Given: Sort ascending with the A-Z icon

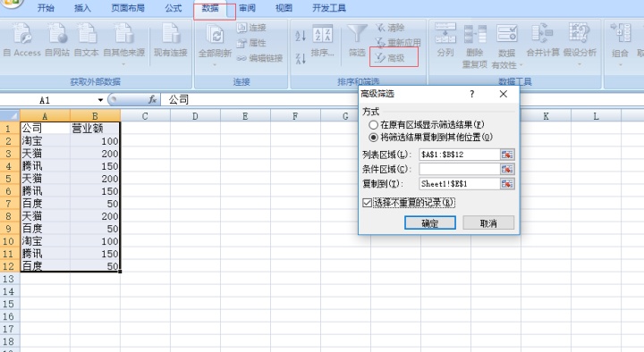Looking at the screenshot, I should (x=301, y=36).
